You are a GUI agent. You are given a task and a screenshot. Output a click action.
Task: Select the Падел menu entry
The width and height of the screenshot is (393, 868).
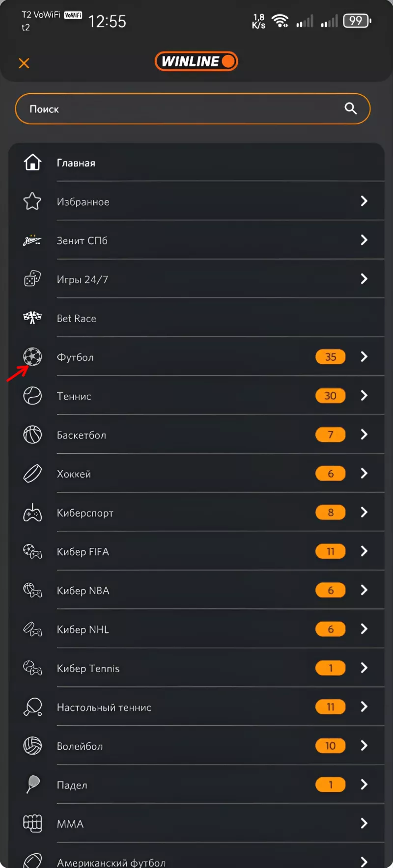(x=72, y=785)
